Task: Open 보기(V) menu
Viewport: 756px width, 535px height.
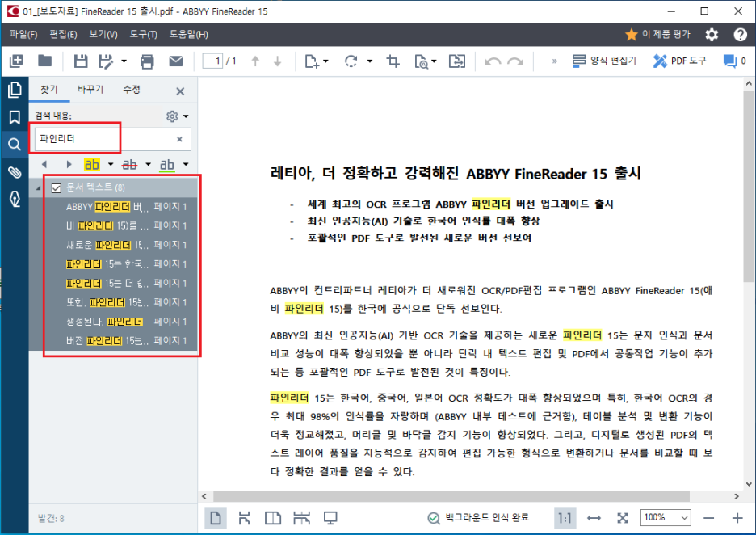Action: click(103, 34)
